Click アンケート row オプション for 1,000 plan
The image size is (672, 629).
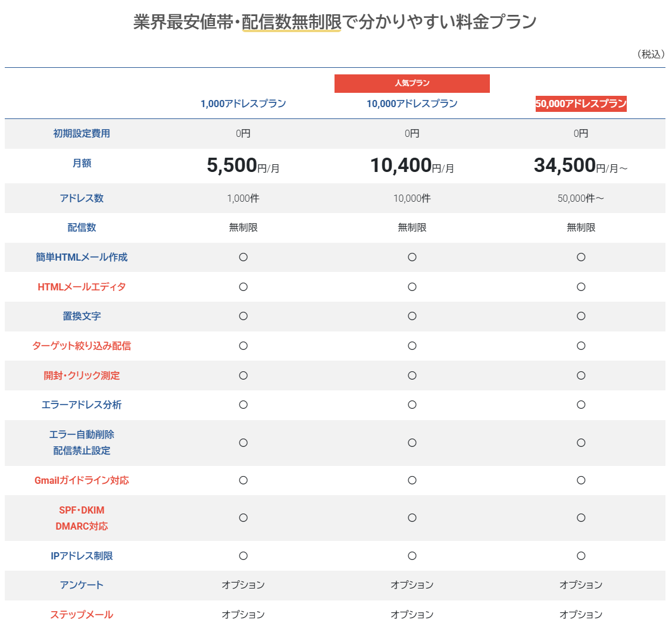click(x=243, y=585)
